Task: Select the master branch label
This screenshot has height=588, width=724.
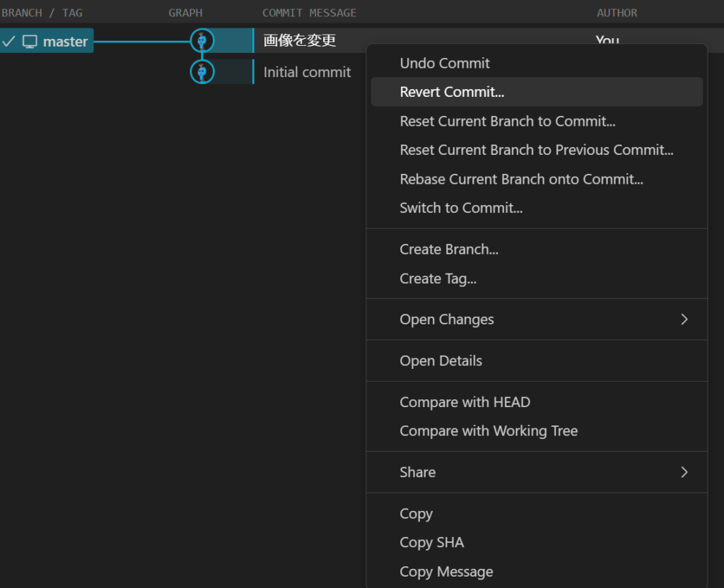Action: click(65, 42)
